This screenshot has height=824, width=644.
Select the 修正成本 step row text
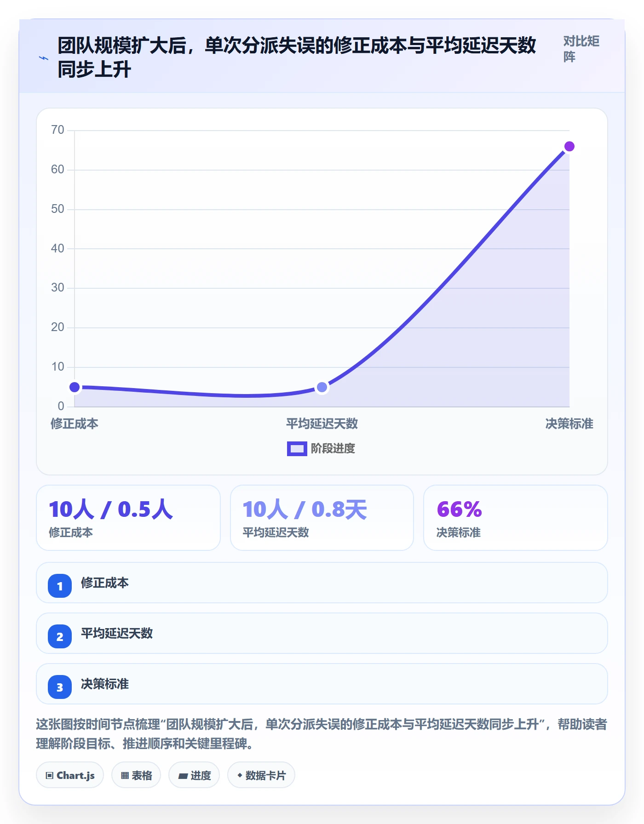point(105,583)
